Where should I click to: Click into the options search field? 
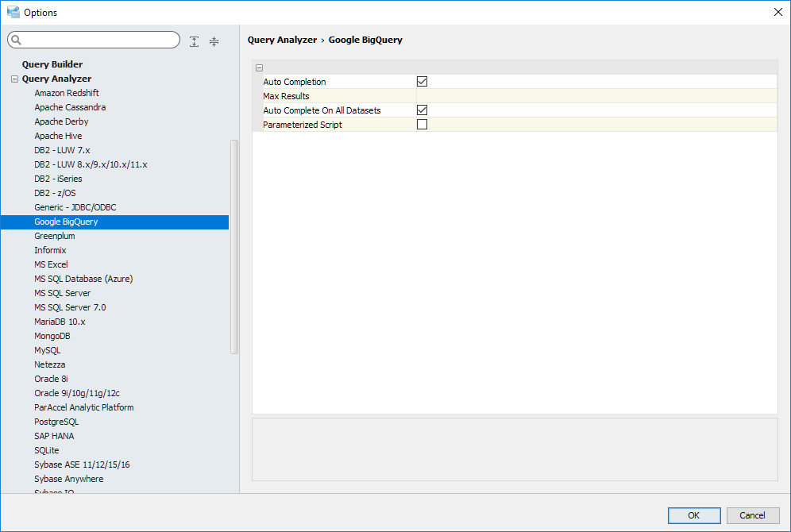(99, 40)
